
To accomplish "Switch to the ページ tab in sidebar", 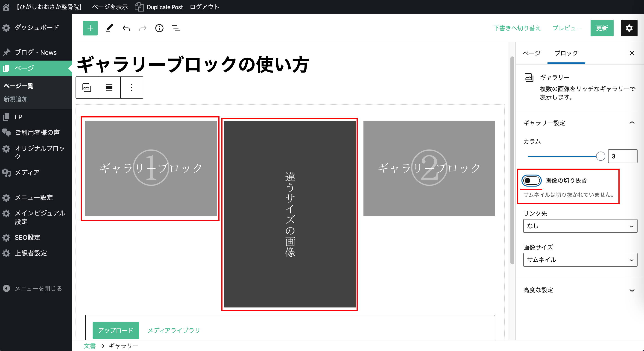I will click(x=532, y=53).
